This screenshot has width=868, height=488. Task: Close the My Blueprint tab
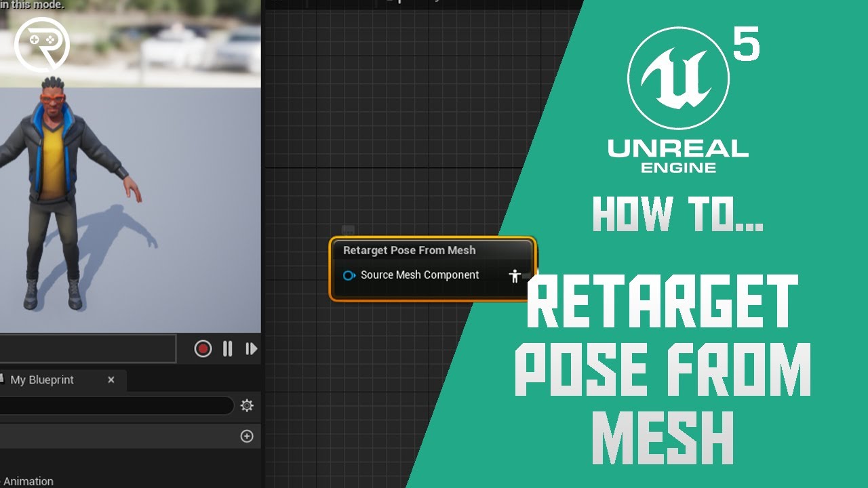click(111, 380)
